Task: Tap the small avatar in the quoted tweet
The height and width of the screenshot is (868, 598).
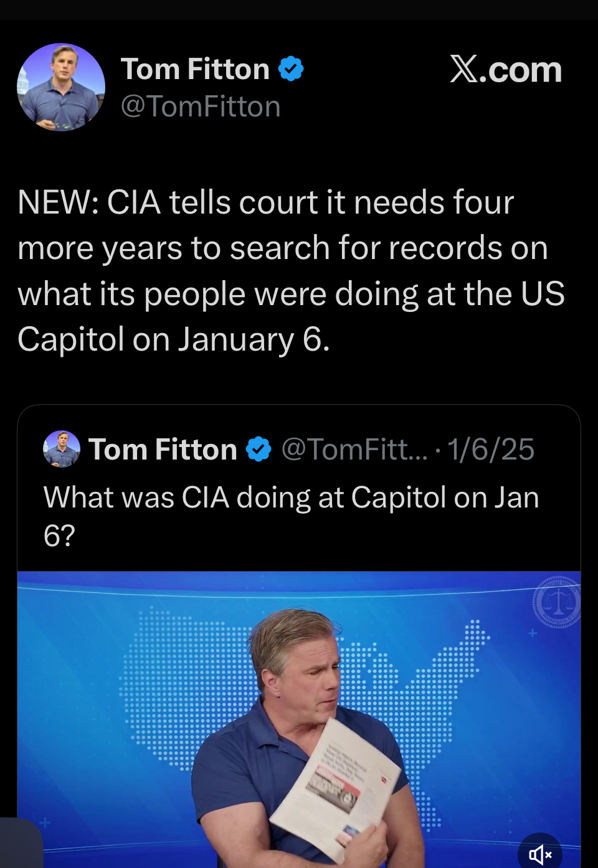Action: tap(61, 449)
